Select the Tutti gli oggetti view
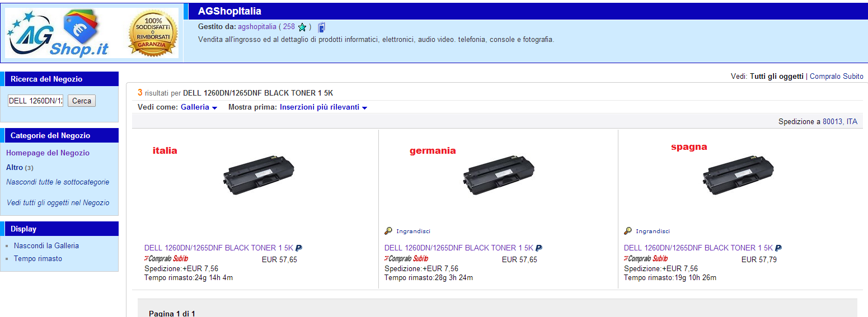Screen dimensions: 868x317 tap(777, 76)
